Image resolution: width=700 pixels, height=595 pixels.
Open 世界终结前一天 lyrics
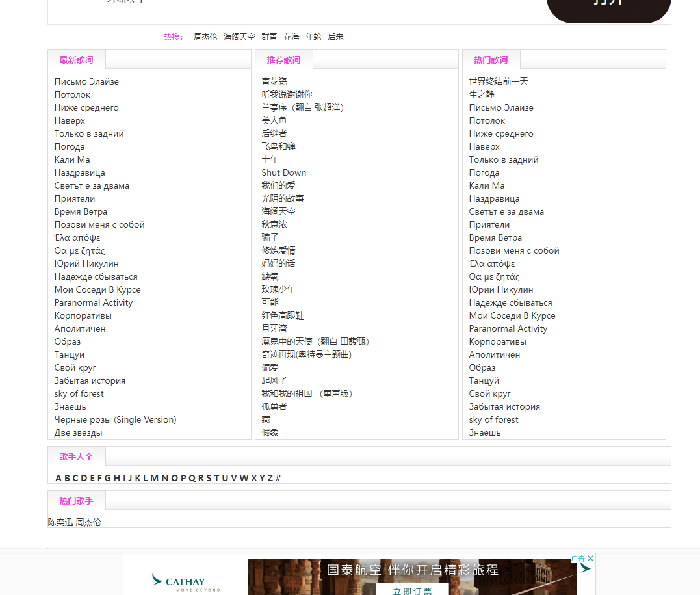tap(499, 82)
